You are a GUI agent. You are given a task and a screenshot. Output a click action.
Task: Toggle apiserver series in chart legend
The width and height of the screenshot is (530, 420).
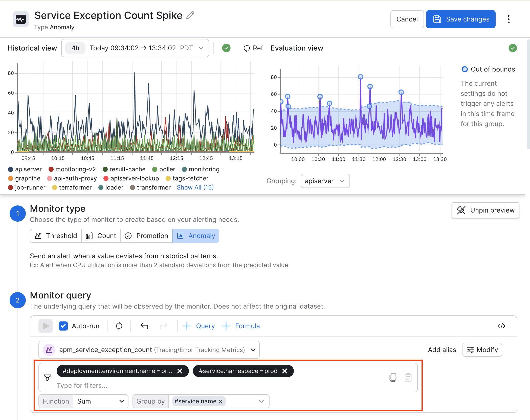(x=25, y=169)
